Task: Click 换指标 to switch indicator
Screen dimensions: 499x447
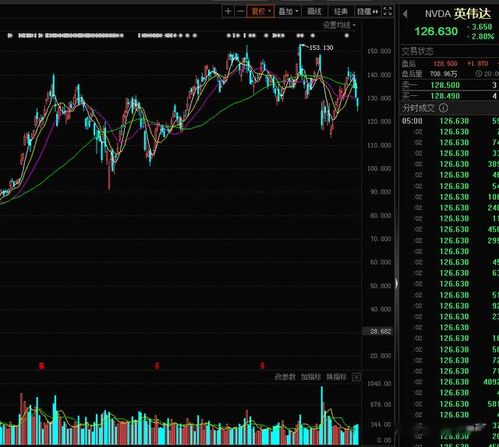Action: (336, 377)
